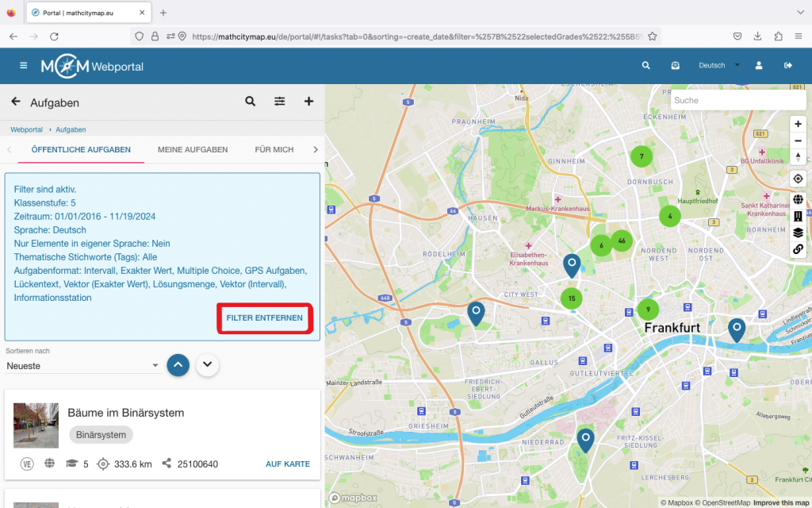
Task: Open the Deutsch language dropdown
Action: (718, 66)
